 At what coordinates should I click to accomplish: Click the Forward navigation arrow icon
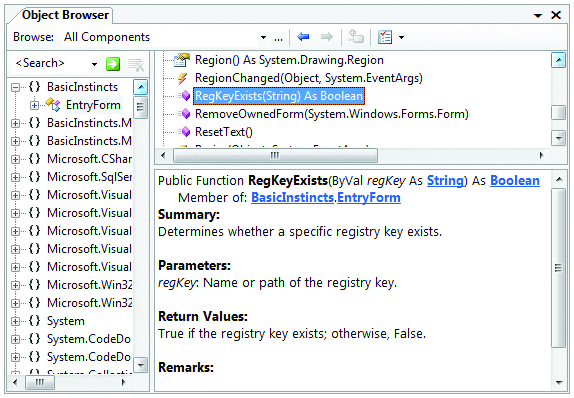327,37
